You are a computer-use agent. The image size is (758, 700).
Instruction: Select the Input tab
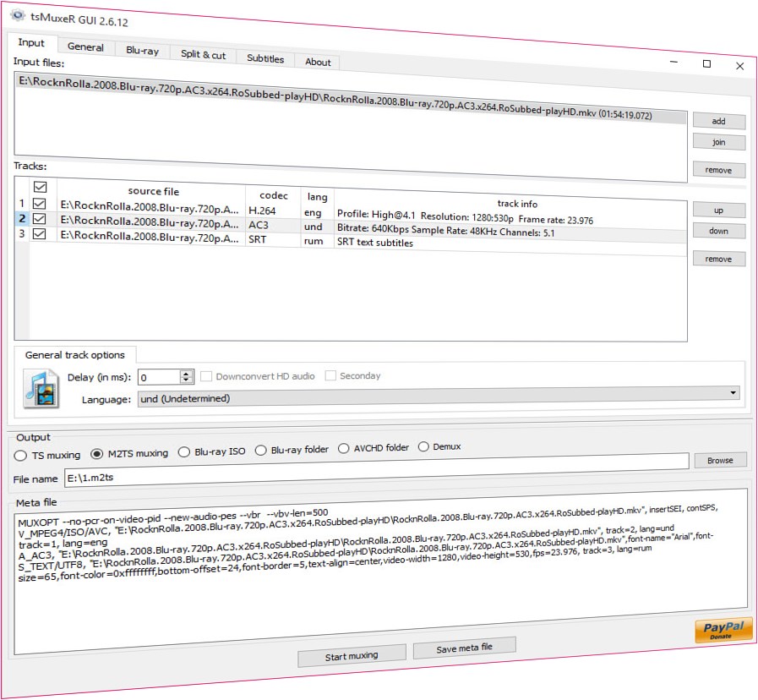31,42
